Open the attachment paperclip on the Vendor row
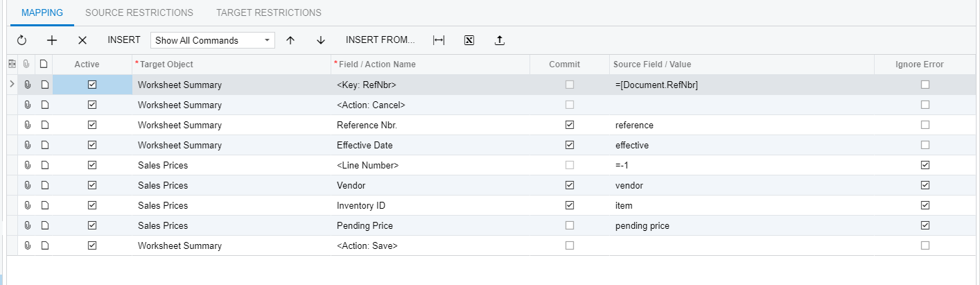Viewport: 980px width, 285px height. tap(28, 186)
